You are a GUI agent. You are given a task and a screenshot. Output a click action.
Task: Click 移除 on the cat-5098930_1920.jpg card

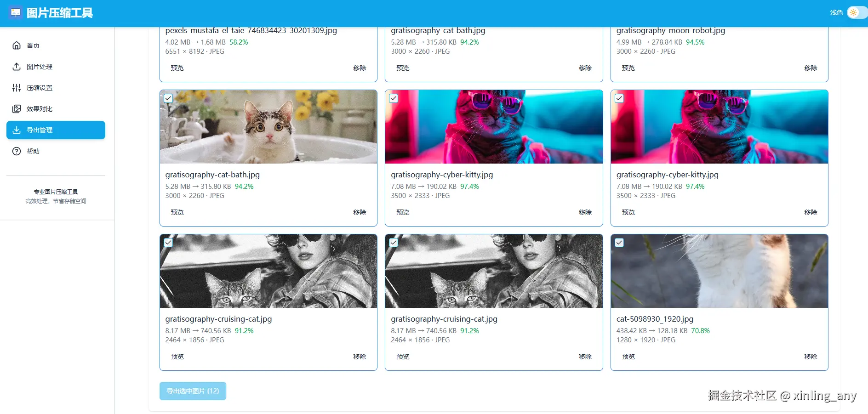(x=811, y=357)
